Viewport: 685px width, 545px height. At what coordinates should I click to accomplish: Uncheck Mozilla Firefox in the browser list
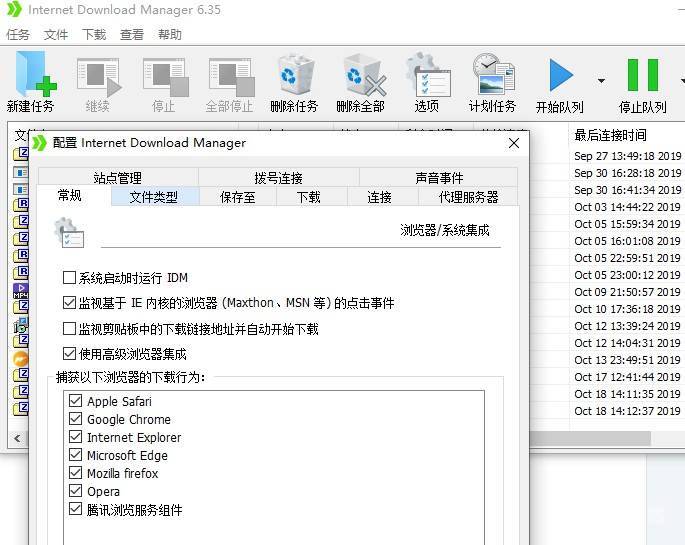76,473
